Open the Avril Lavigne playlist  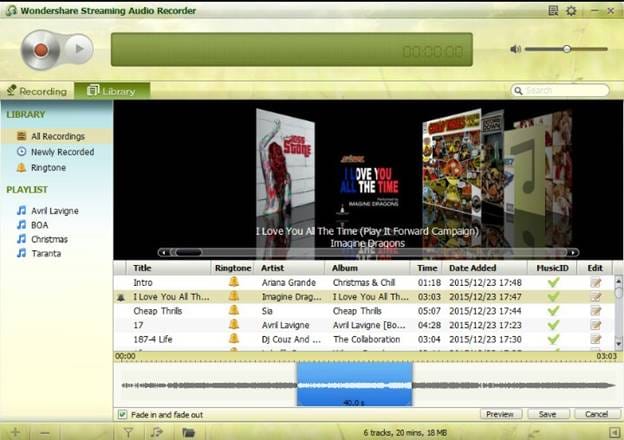(x=48, y=211)
